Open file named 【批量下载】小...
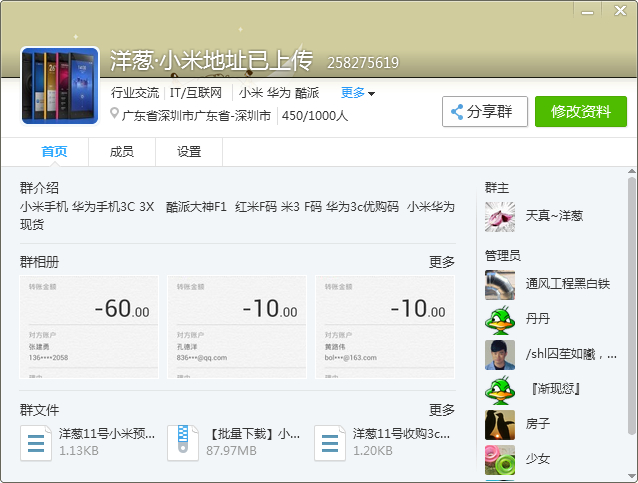Image resolution: width=638 pixels, height=483 pixels. click(x=253, y=434)
